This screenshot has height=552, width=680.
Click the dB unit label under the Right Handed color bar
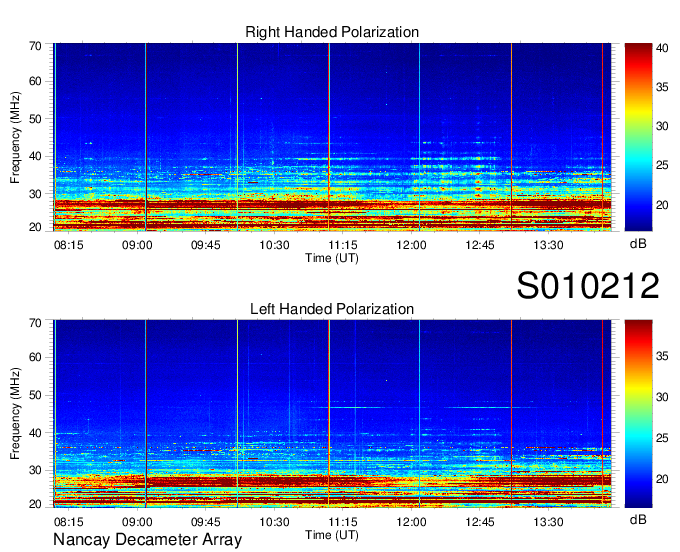pyautogui.click(x=638, y=244)
